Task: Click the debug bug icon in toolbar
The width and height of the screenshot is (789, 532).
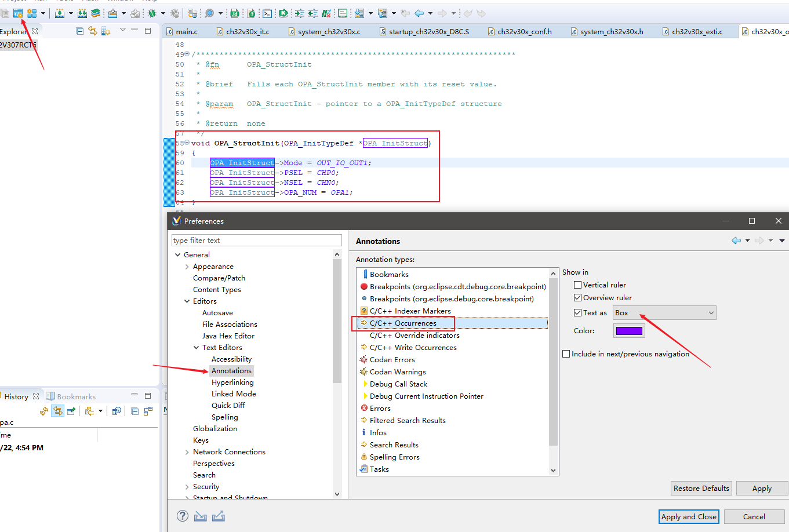Action: [x=152, y=13]
